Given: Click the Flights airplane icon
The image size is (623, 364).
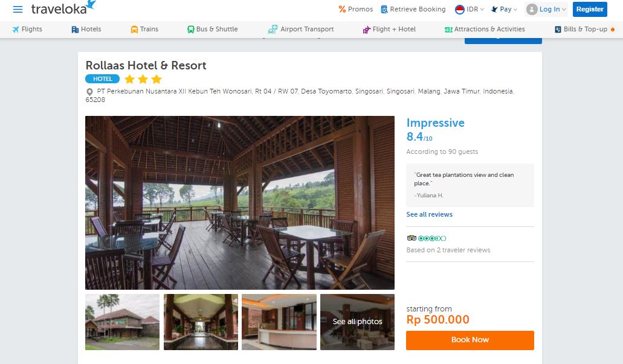Looking at the screenshot, I should [x=16, y=29].
